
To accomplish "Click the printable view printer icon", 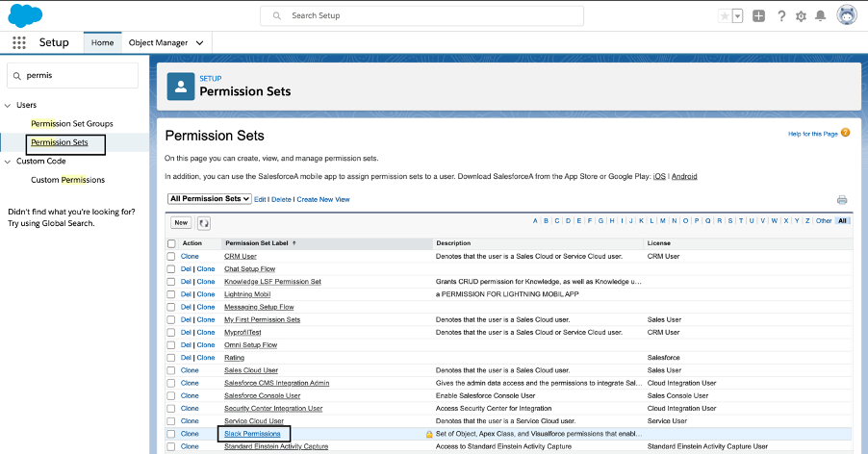I will pos(842,200).
